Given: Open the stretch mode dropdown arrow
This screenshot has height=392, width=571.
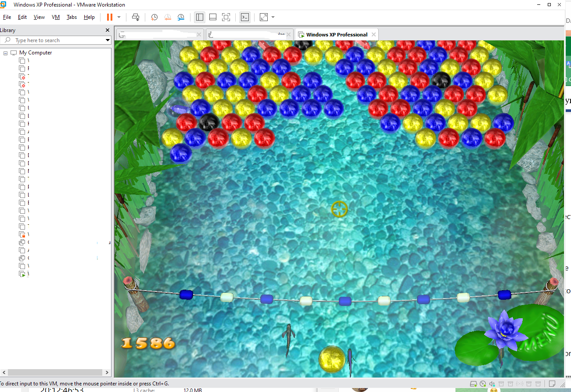Looking at the screenshot, I should click(x=273, y=17).
